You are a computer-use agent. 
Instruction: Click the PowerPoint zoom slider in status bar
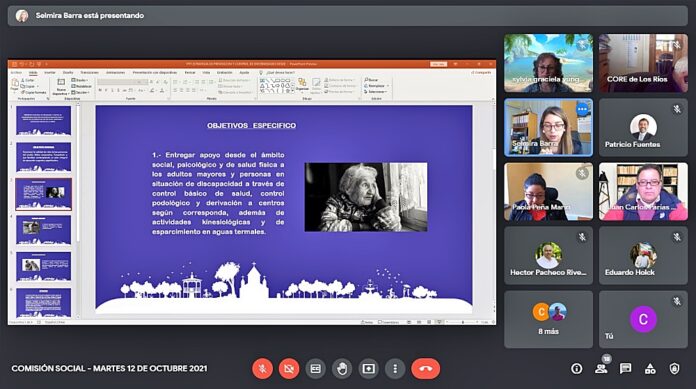point(463,322)
